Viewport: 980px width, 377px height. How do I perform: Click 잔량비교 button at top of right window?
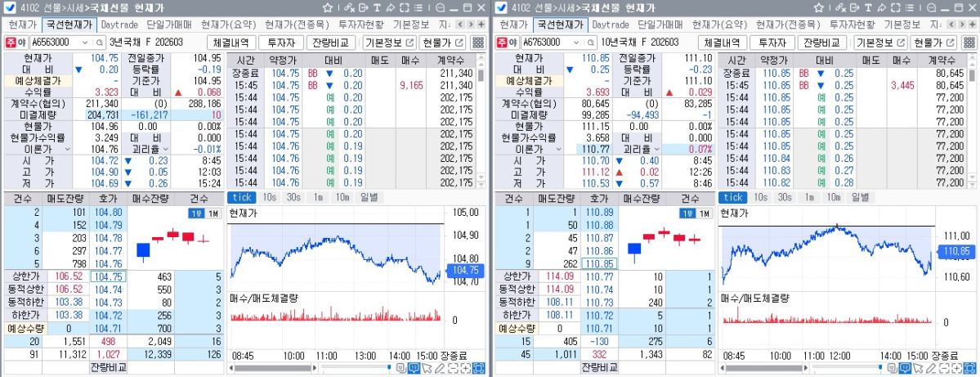click(x=823, y=43)
